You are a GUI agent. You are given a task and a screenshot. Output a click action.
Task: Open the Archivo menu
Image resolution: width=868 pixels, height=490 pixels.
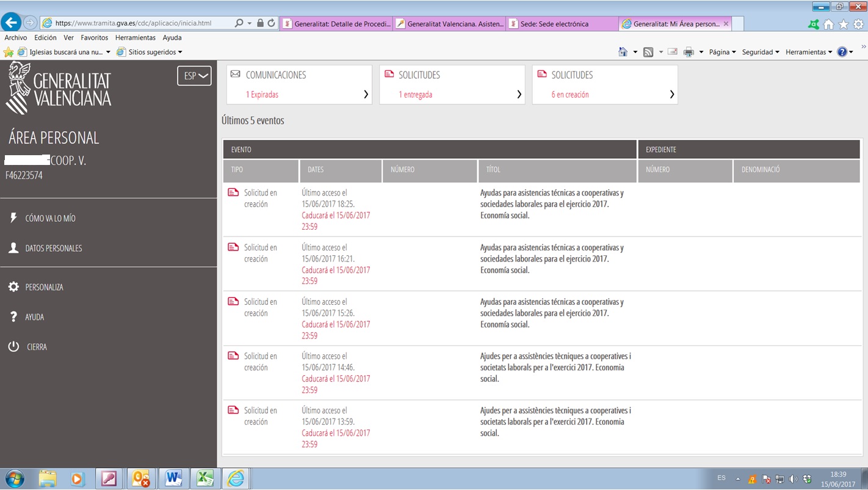[x=16, y=37]
